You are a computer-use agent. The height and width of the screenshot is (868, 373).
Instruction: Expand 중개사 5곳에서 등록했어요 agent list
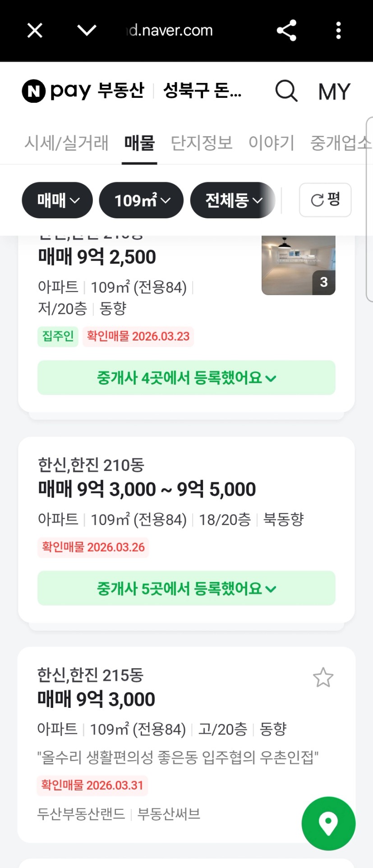(186, 588)
